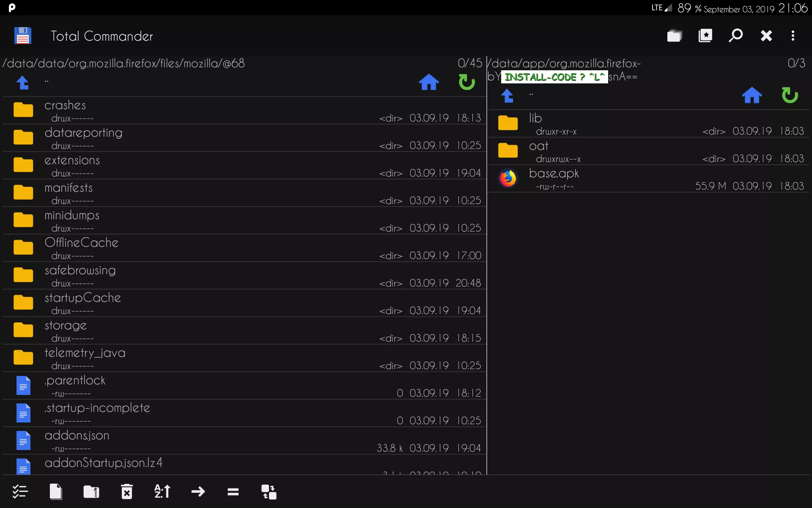Click the copy/move file icon in bottom toolbar
The image size is (812, 508).
click(x=56, y=491)
